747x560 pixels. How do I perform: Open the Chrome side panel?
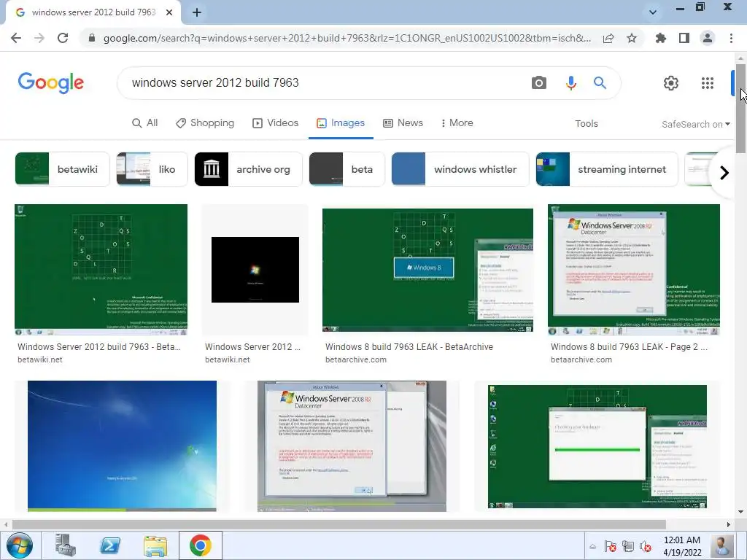(x=684, y=38)
